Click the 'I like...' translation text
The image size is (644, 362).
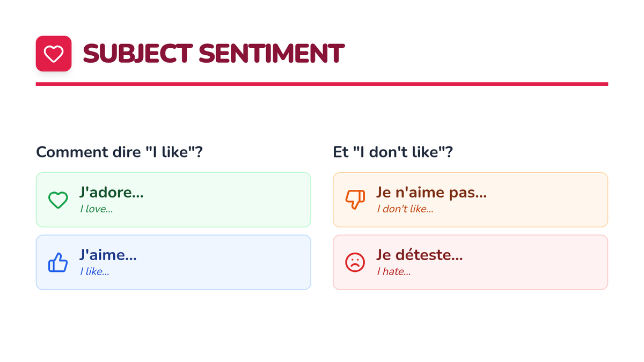(94, 272)
